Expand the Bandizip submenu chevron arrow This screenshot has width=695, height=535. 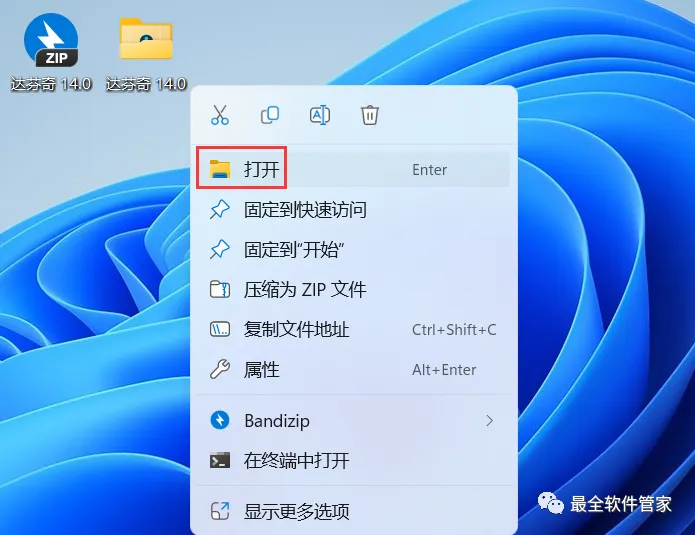pyautogui.click(x=489, y=421)
